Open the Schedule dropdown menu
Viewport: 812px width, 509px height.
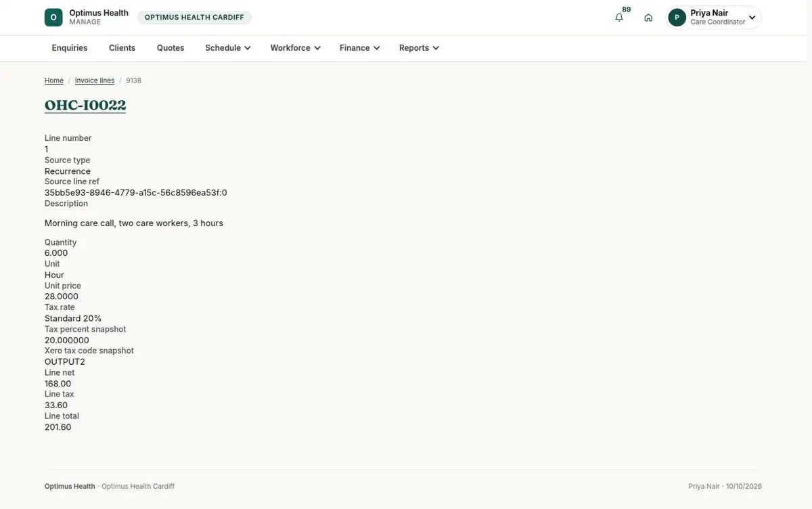tap(228, 48)
